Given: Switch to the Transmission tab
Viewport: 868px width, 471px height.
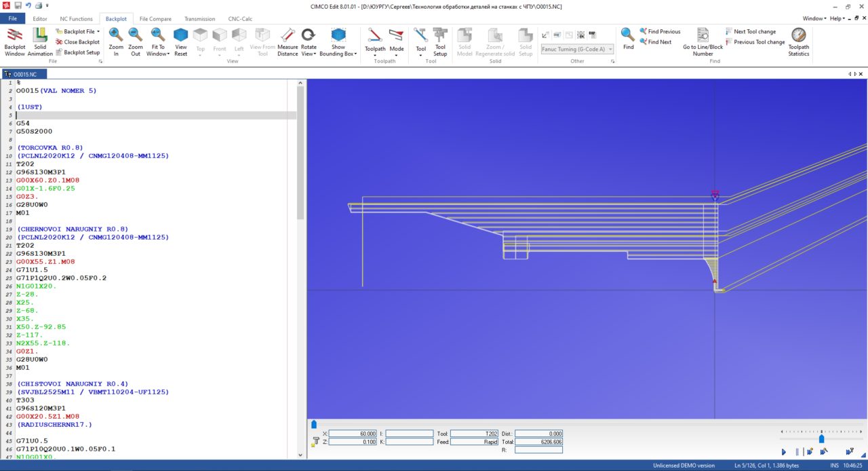Looking at the screenshot, I should pos(199,19).
